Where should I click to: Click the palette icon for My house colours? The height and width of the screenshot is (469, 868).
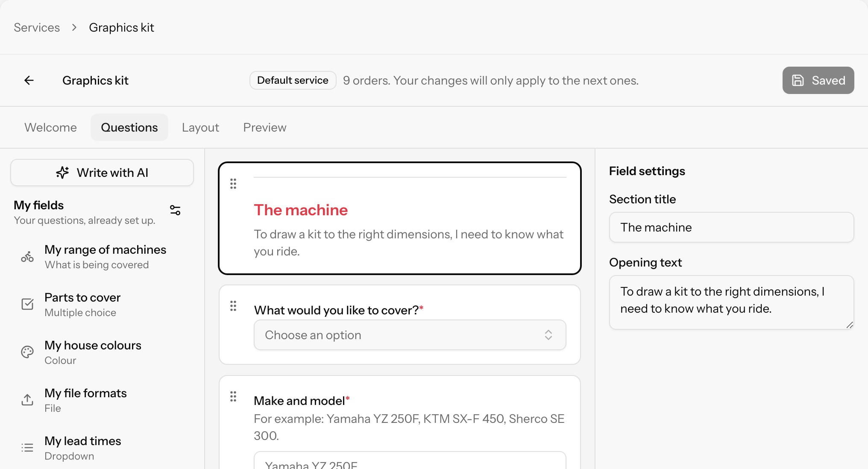coord(27,352)
